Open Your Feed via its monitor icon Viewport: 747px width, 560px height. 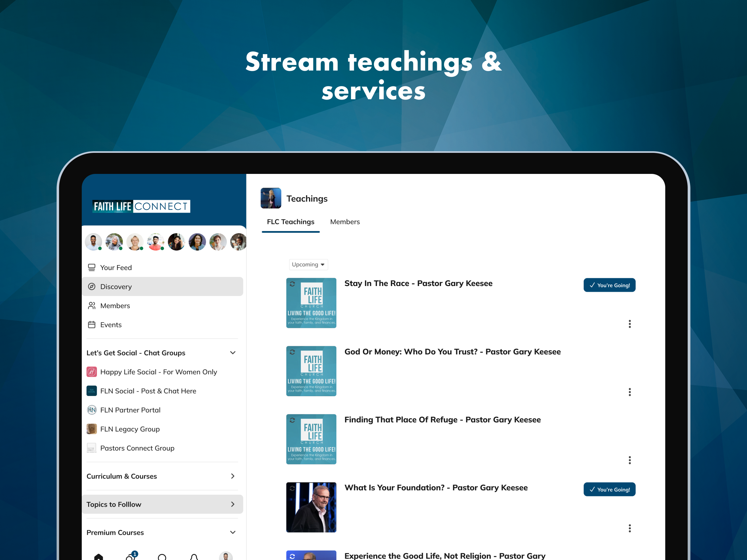(92, 267)
